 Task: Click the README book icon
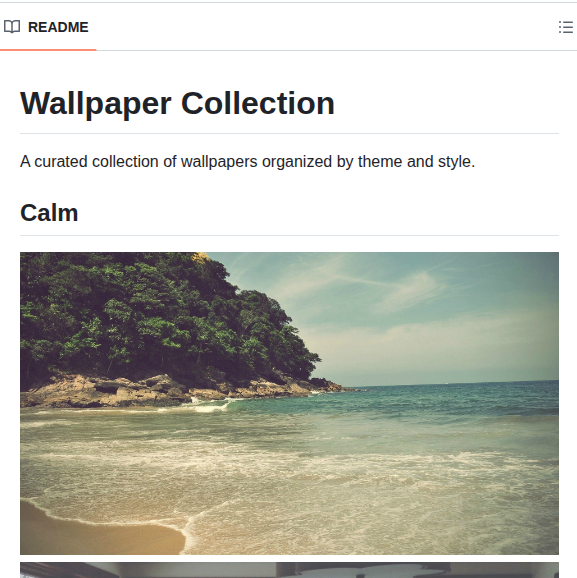point(12,27)
